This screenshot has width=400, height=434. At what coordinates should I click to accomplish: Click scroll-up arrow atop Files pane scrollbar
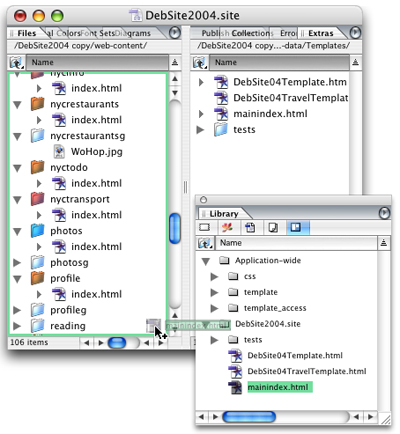tap(175, 79)
